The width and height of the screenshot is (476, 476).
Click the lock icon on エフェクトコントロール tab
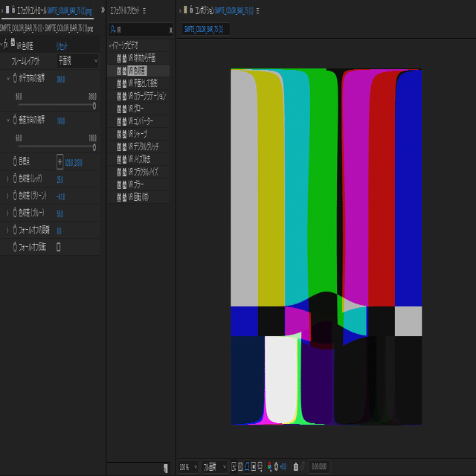pos(13,10)
